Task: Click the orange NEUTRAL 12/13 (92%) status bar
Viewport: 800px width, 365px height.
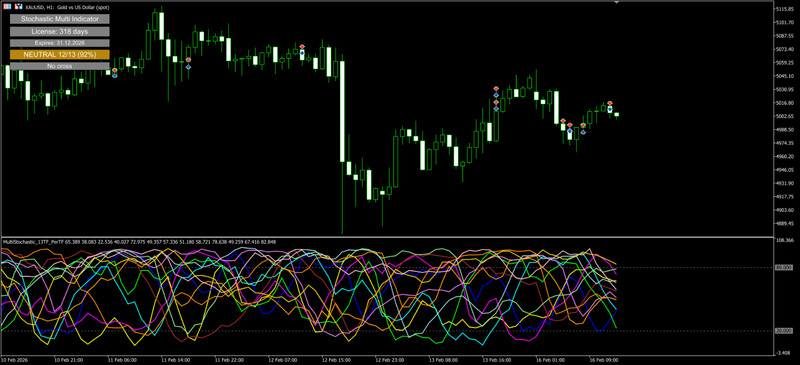Action: (x=59, y=55)
